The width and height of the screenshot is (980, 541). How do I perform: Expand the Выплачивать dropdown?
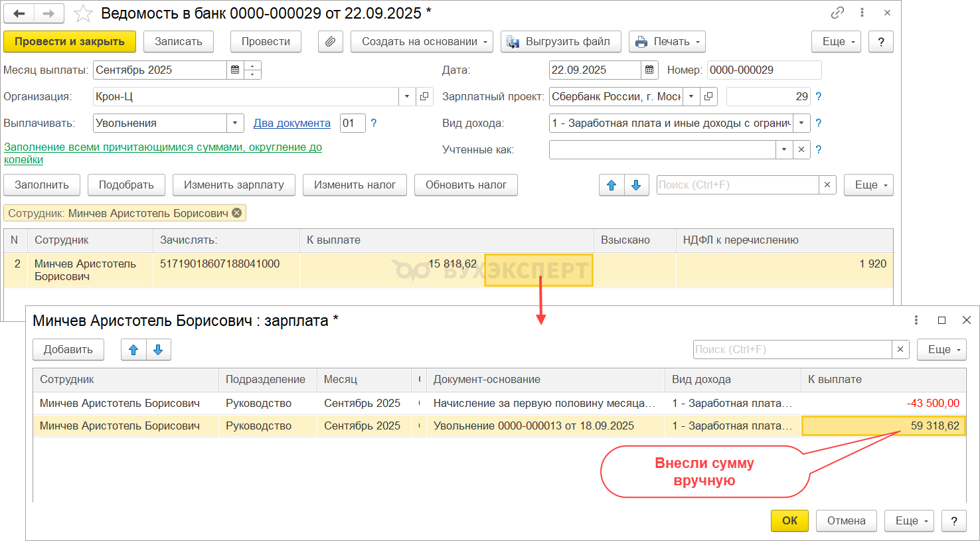click(235, 123)
